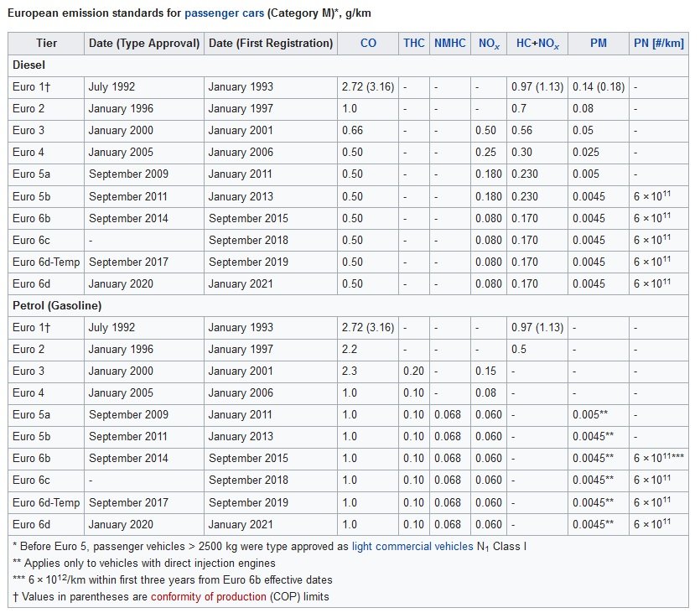Click the Diesel Euro 6d type approval date January 2020

pos(121,284)
